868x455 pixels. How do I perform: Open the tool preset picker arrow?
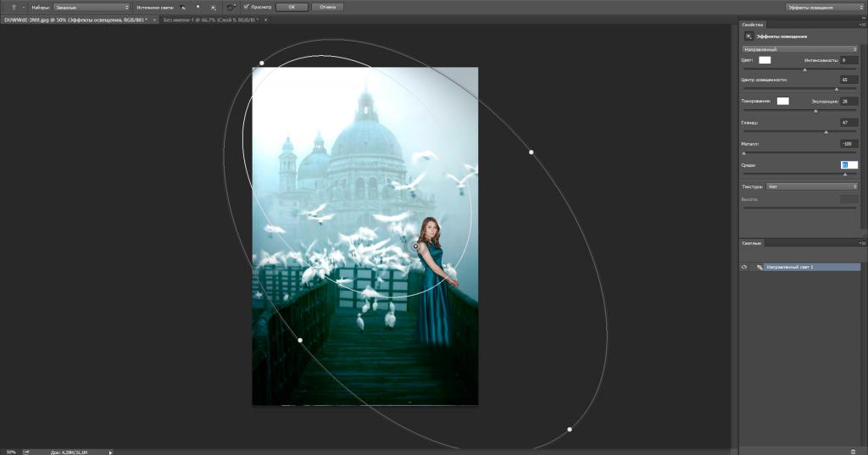click(x=23, y=8)
